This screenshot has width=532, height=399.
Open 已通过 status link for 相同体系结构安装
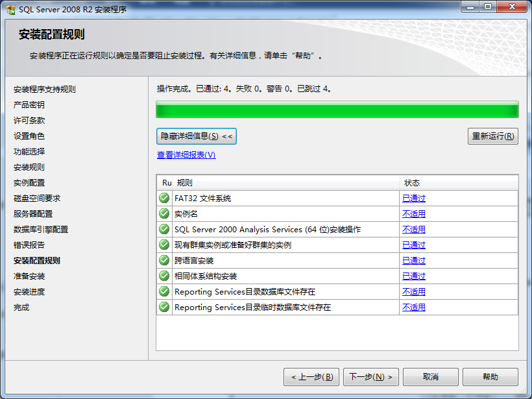tap(413, 276)
